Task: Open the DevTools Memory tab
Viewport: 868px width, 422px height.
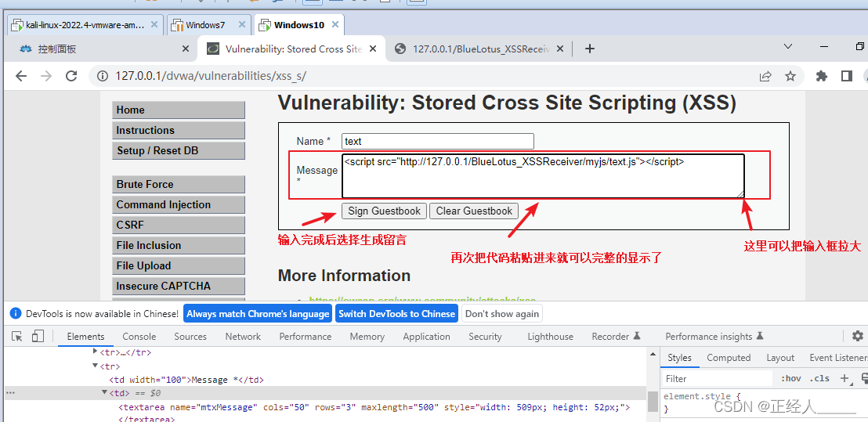Action: 367,337
